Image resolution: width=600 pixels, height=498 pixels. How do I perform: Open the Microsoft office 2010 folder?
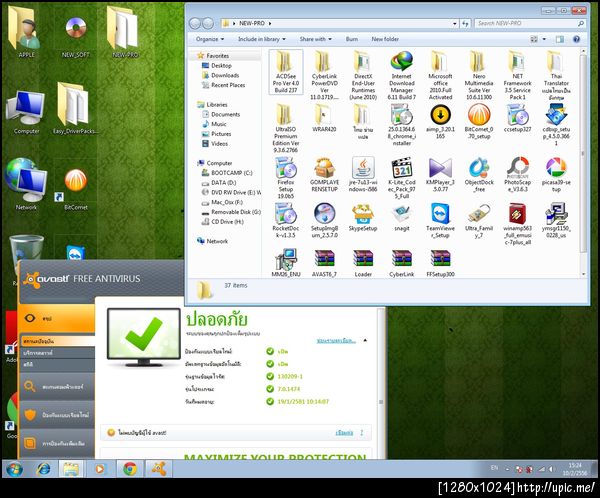coord(440,75)
